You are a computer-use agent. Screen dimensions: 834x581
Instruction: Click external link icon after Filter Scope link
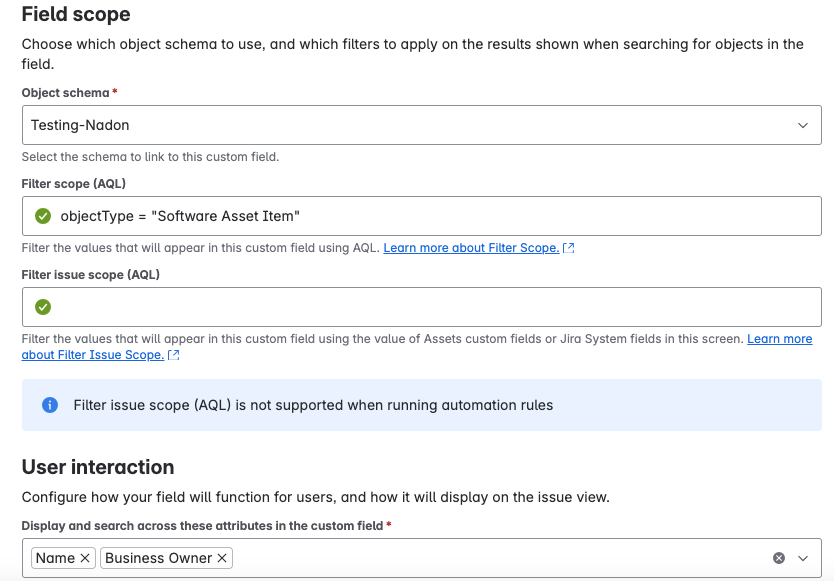[569, 247]
